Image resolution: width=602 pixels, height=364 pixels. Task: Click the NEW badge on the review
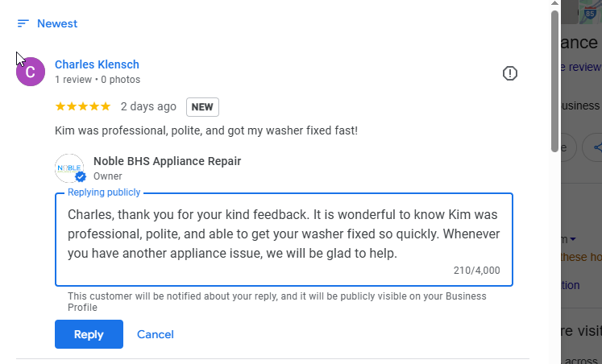point(202,107)
